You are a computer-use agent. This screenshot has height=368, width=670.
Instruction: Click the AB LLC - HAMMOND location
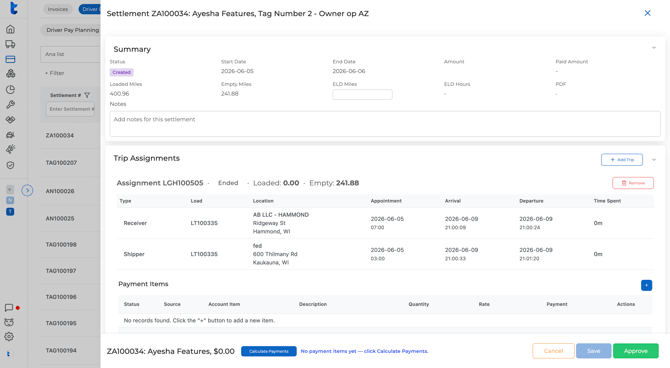click(x=281, y=215)
